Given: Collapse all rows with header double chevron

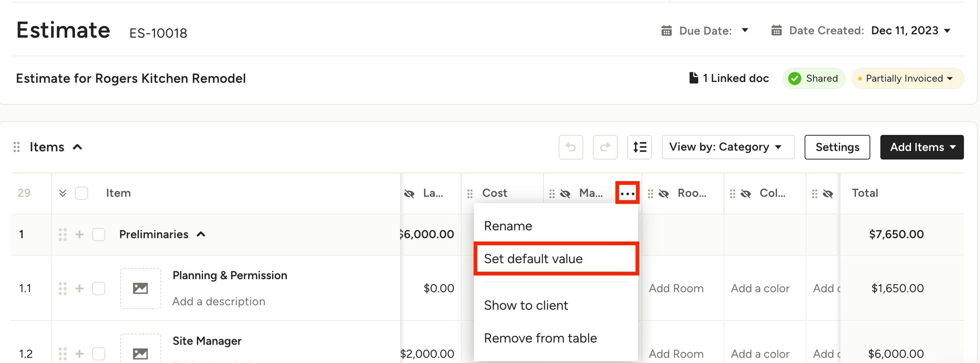Looking at the screenshot, I should pos(63,193).
